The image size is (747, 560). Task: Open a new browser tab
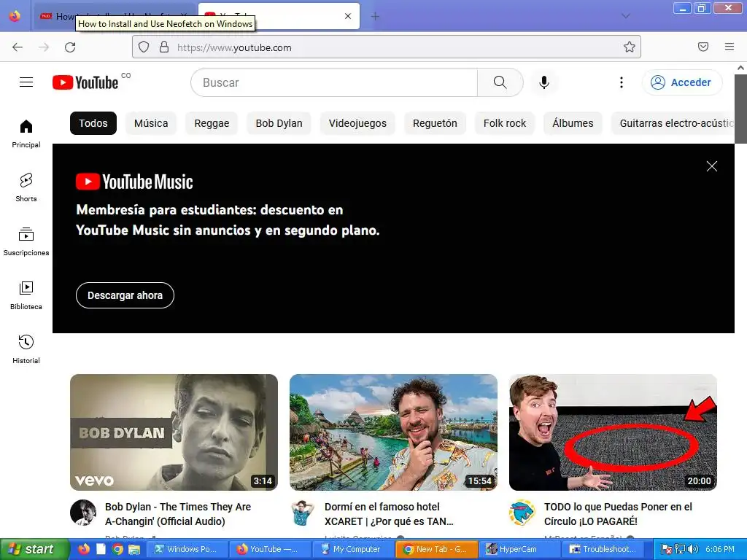tap(376, 16)
